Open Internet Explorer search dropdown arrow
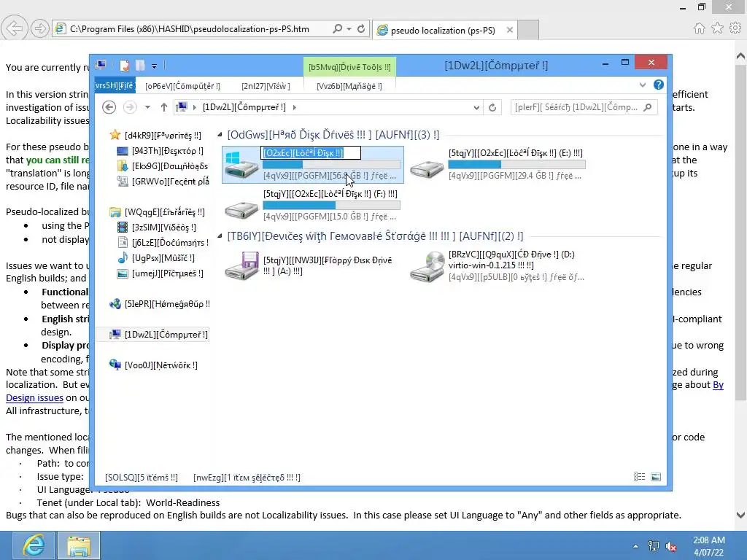Viewport: 747px width, 560px height. pos(349,28)
